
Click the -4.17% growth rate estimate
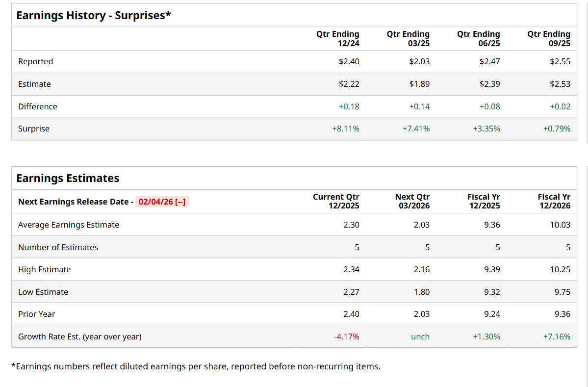click(346, 336)
